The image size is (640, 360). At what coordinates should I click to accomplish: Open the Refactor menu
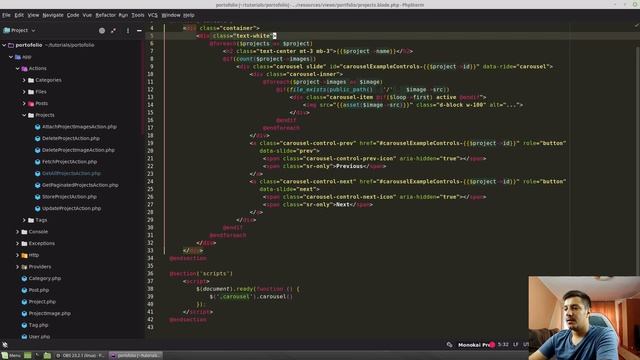point(105,15)
